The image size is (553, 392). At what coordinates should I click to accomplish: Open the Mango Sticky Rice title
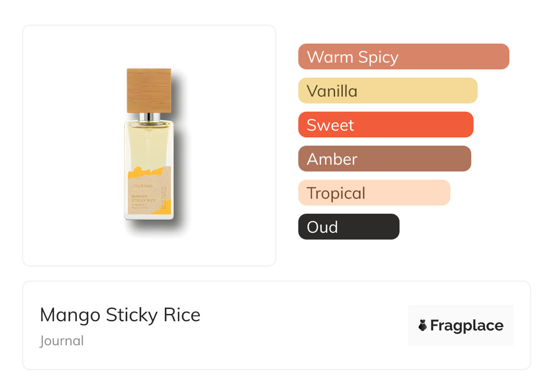click(x=120, y=315)
